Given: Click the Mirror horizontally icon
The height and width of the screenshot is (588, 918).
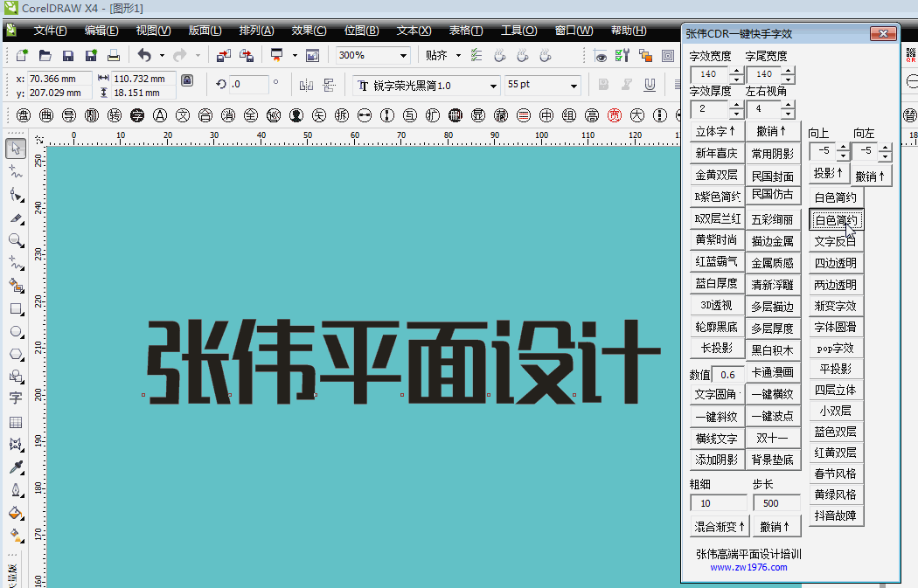Looking at the screenshot, I should tap(306, 86).
